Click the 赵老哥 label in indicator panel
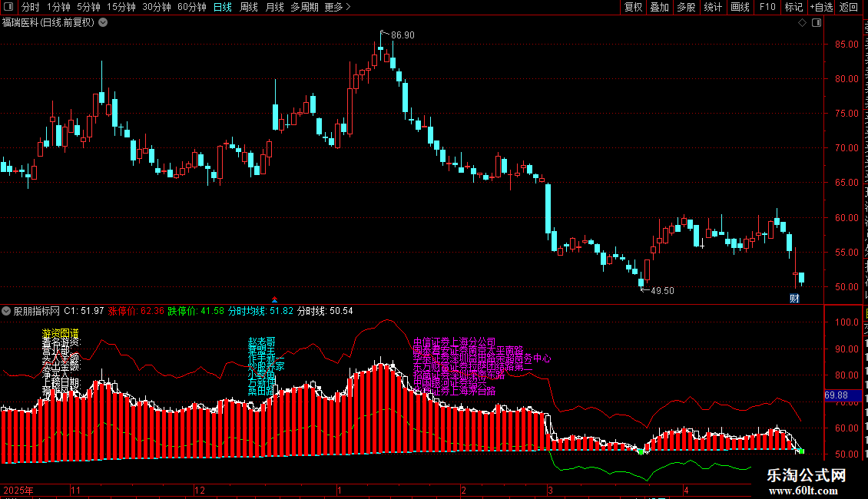This screenshot has height=499, width=868. coord(262,342)
